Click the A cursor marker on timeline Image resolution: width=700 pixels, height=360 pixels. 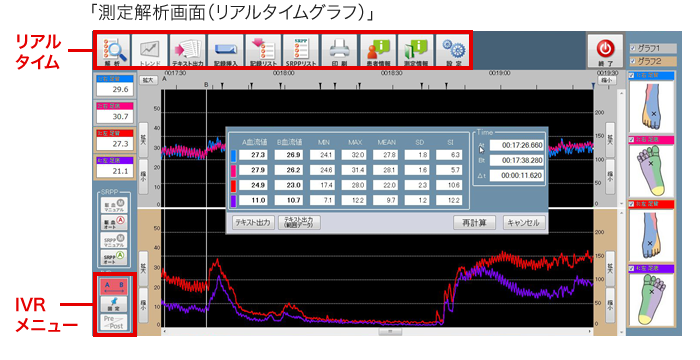[x=164, y=79]
